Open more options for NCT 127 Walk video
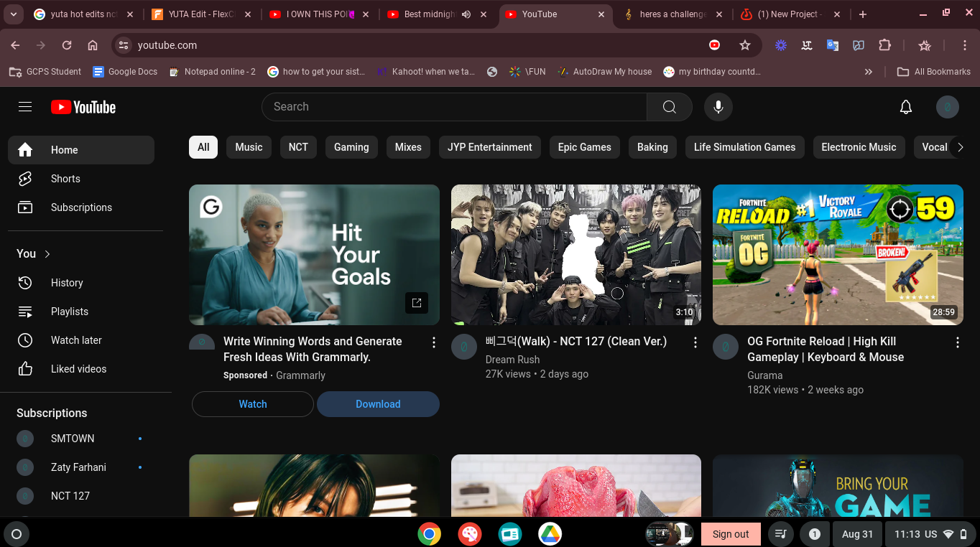 tap(695, 342)
